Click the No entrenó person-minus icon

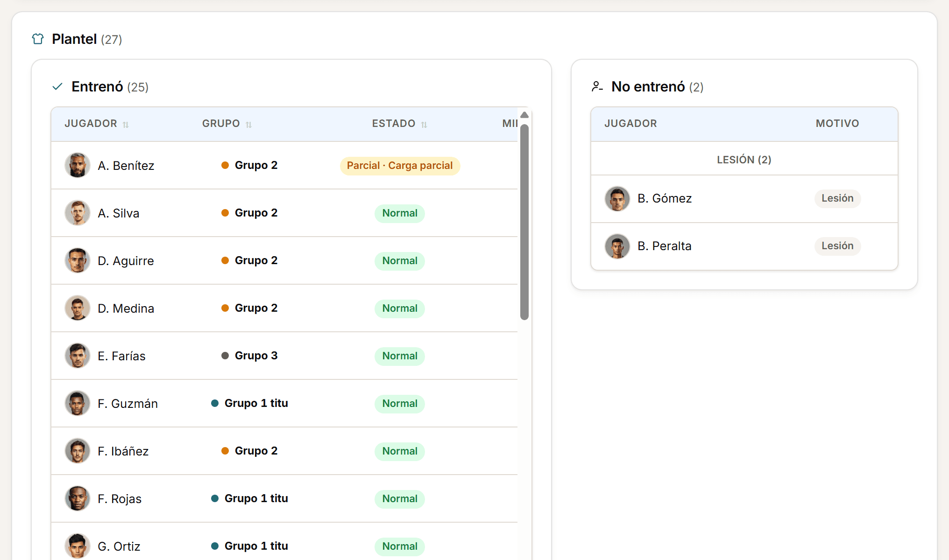pos(597,86)
